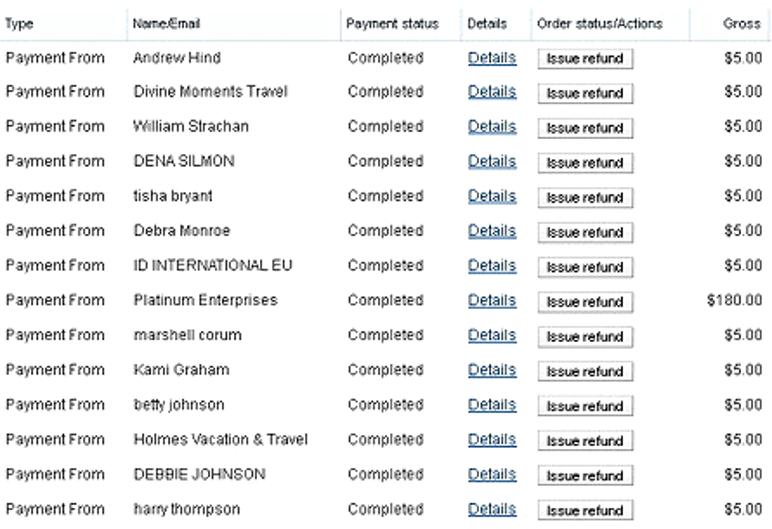Select the Type column header
The image size is (772, 529).
pyautogui.click(x=19, y=24)
